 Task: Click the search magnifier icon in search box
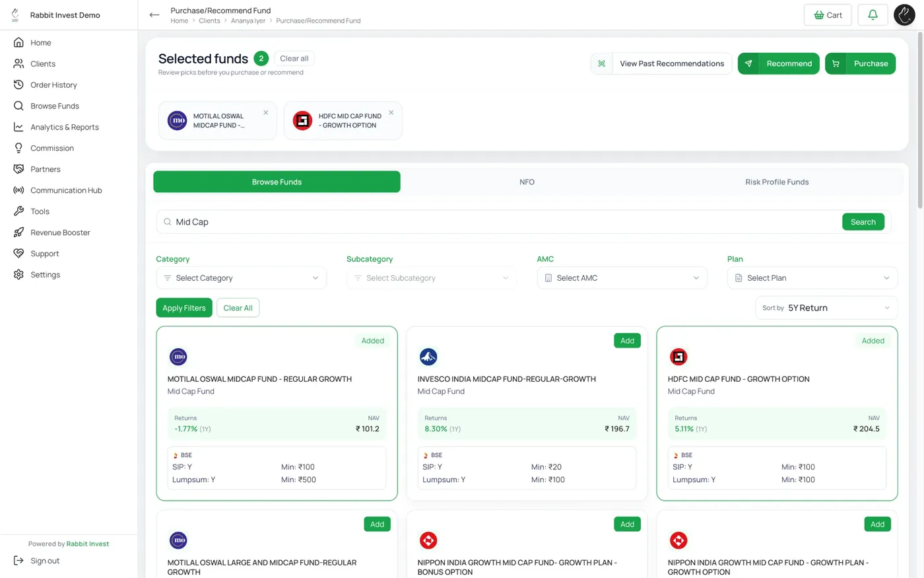(168, 222)
